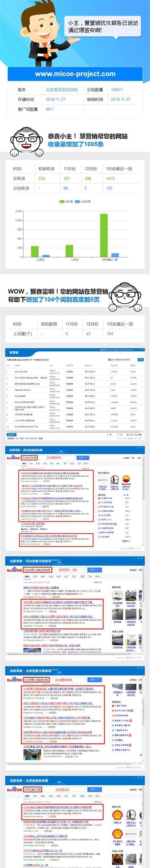Viewport: 150px width, 868px height.
Task: Click 百度一下 button in the 河北加油站采暖 search
Action: coord(83,458)
